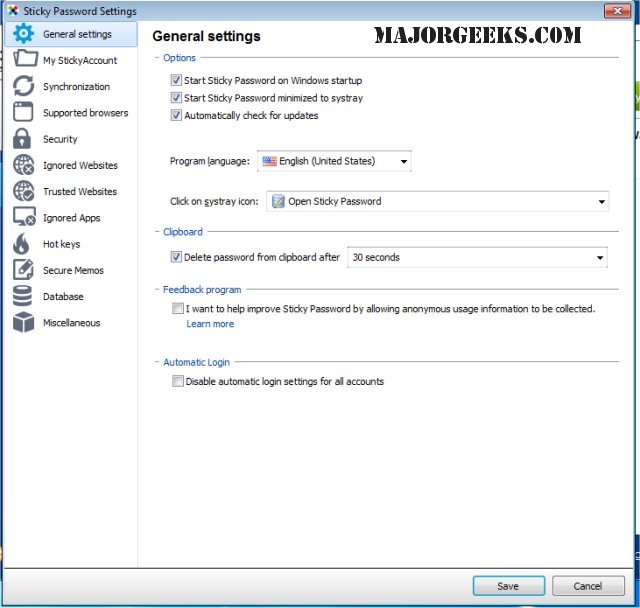Click the My StickyAccount folder icon
640x608 pixels.
tap(25, 58)
